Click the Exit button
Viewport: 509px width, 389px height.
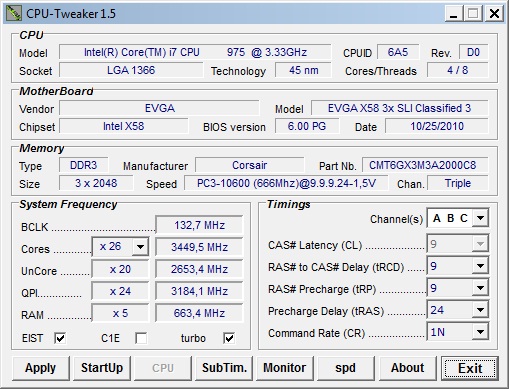tap(470, 368)
